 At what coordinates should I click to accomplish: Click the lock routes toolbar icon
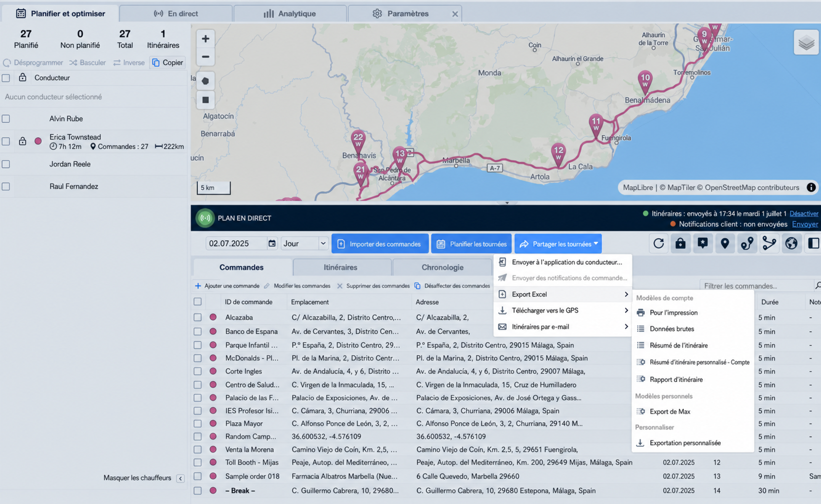[x=680, y=244]
